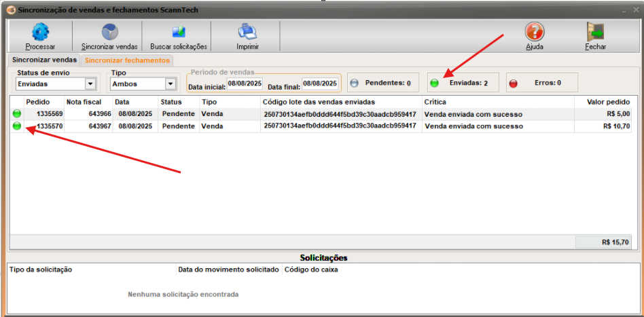Expand the Tipo dropdown showing Ambos
Screen dimensions: 644x317
coord(170,84)
